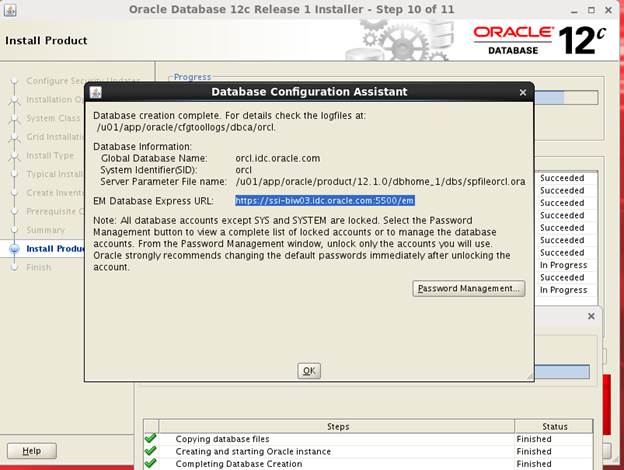Click the Status column header
This screenshot has height=470, width=624.
[x=554, y=427]
